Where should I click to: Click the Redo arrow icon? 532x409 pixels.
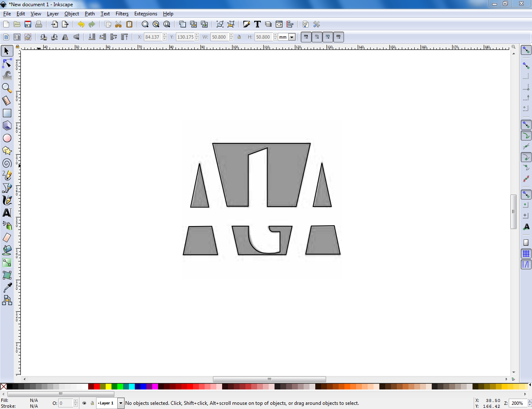(92, 24)
